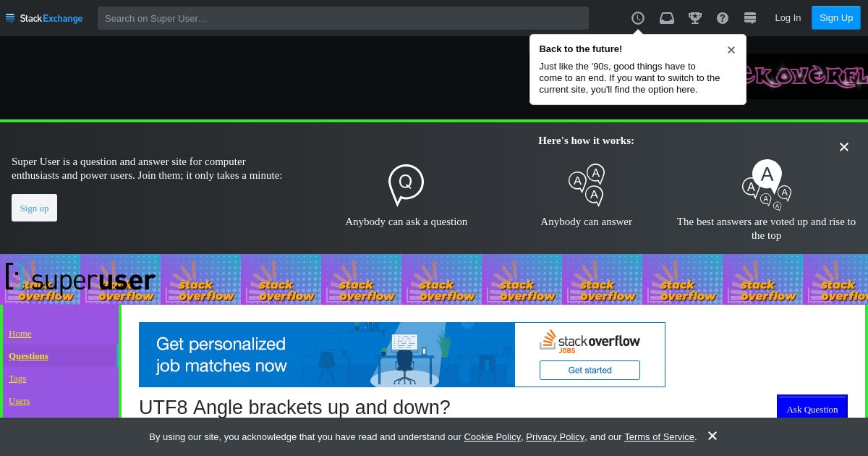This screenshot has height=456, width=868.
Task: Open the Privacy Policy link
Action: (x=555, y=437)
